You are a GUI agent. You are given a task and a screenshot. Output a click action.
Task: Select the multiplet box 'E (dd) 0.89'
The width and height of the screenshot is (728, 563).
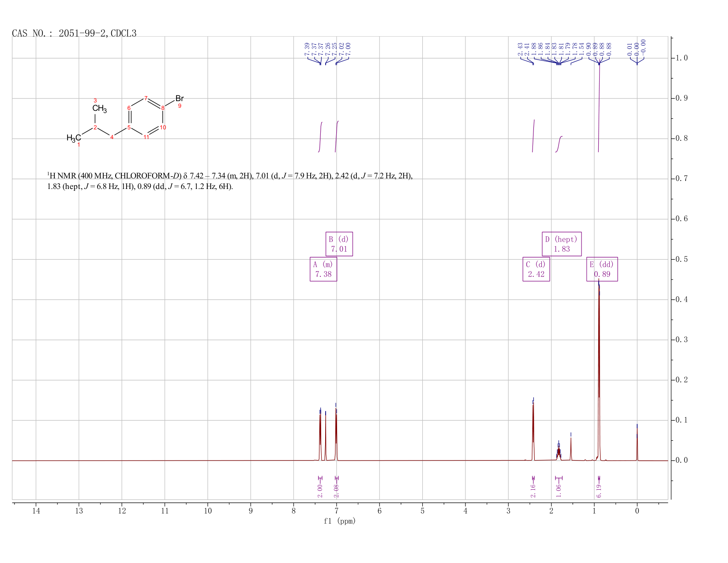tap(602, 269)
